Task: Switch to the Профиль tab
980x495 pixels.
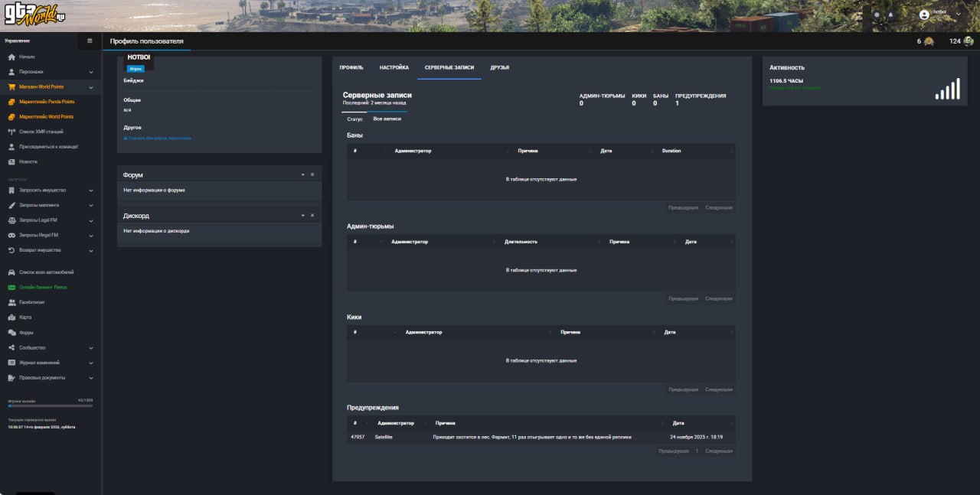Action: pos(351,67)
